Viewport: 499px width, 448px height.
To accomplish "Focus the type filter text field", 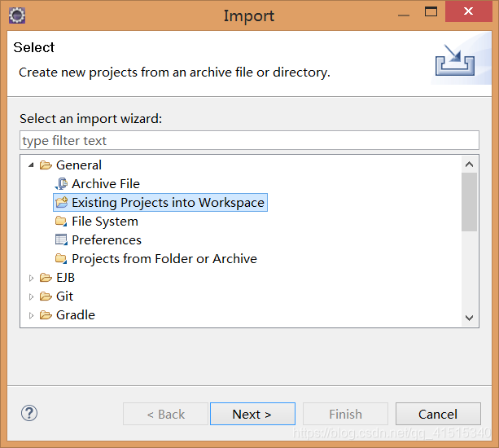I will [249, 140].
